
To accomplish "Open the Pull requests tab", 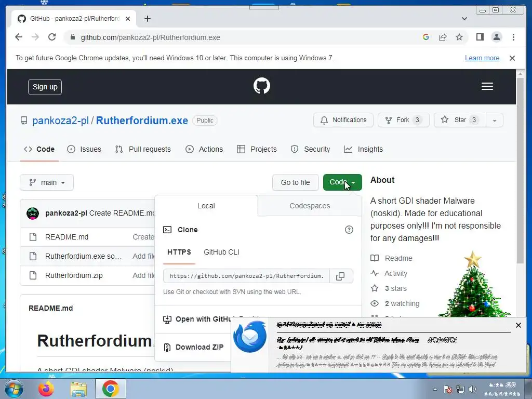I will click(x=143, y=149).
